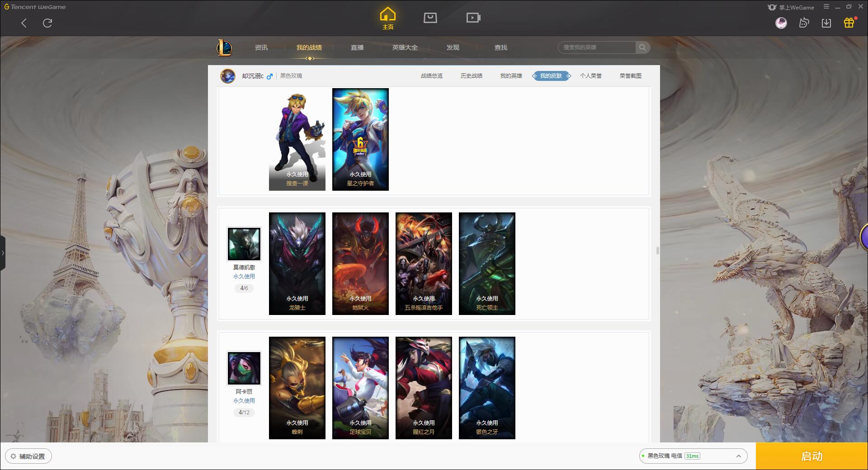
Task: Open the 我的英雄 sub-tab
Action: coord(511,76)
